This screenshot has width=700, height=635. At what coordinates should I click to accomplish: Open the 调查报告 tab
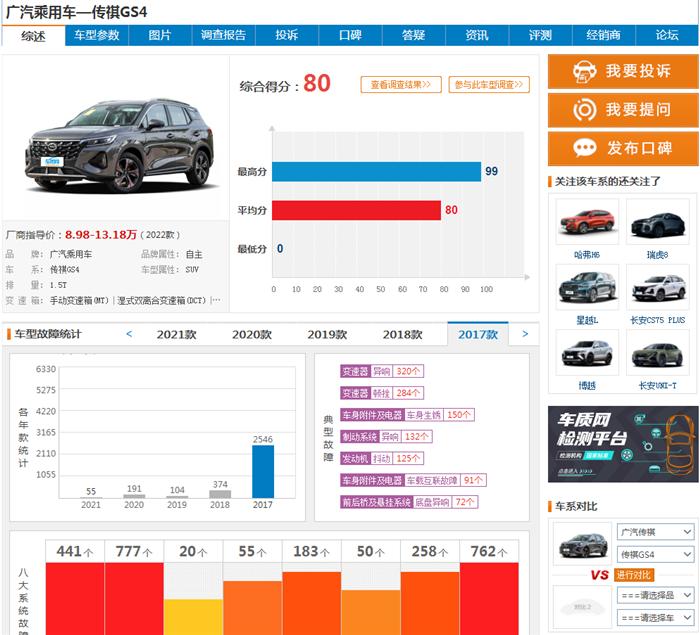point(224,35)
